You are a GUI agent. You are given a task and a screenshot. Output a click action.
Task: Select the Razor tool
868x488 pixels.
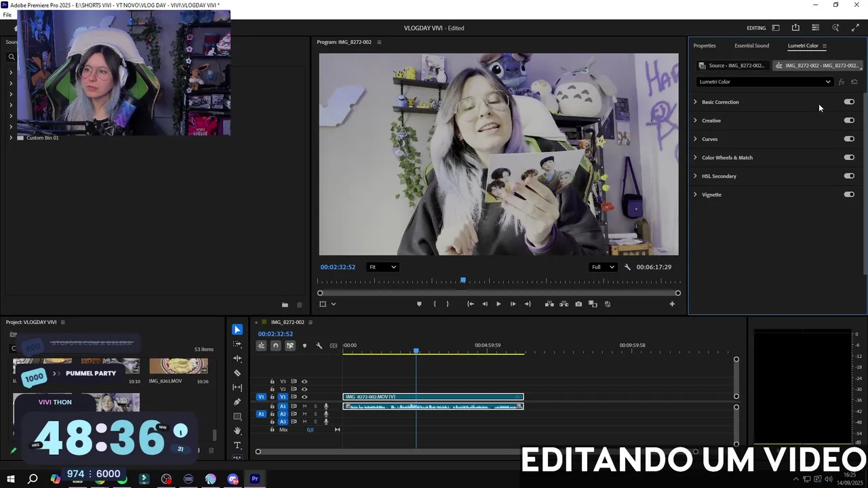(237, 373)
